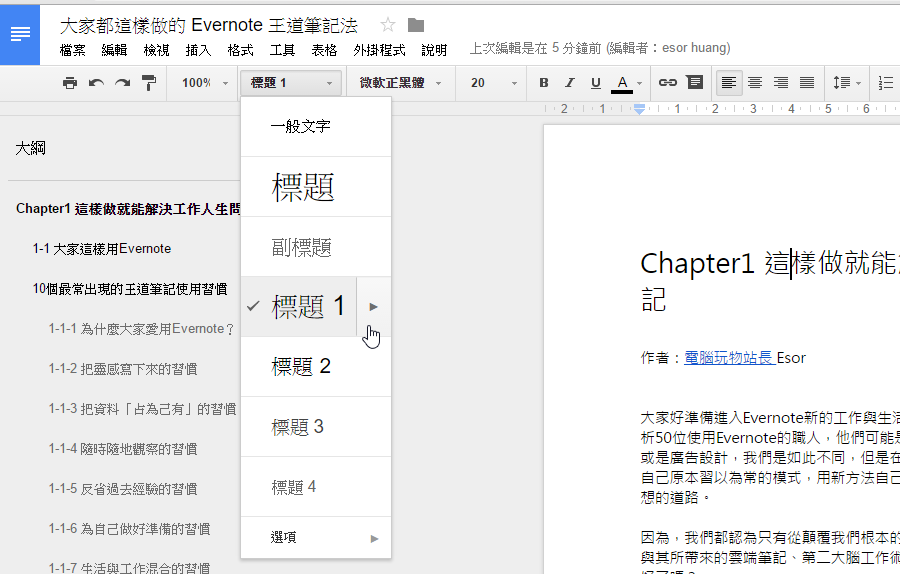This screenshot has height=574, width=900.
Task: Open the 工具 menu
Action: [x=282, y=50]
